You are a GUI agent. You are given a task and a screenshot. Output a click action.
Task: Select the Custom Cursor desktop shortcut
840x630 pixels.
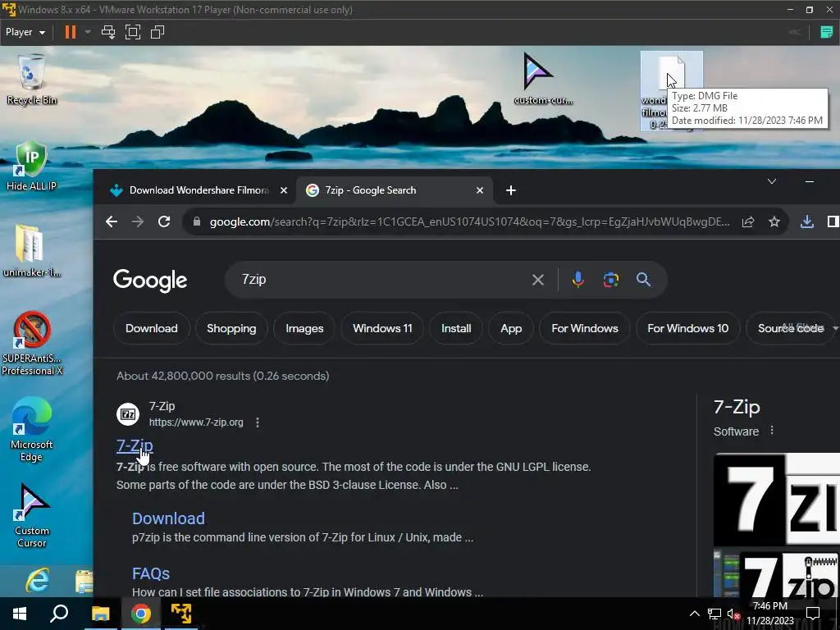[32, 515]
